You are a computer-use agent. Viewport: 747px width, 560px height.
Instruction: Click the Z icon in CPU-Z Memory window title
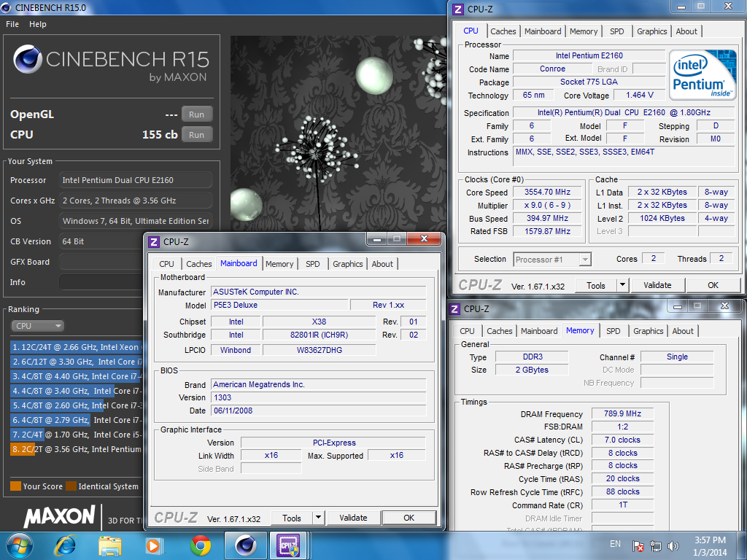pos(454,309)
